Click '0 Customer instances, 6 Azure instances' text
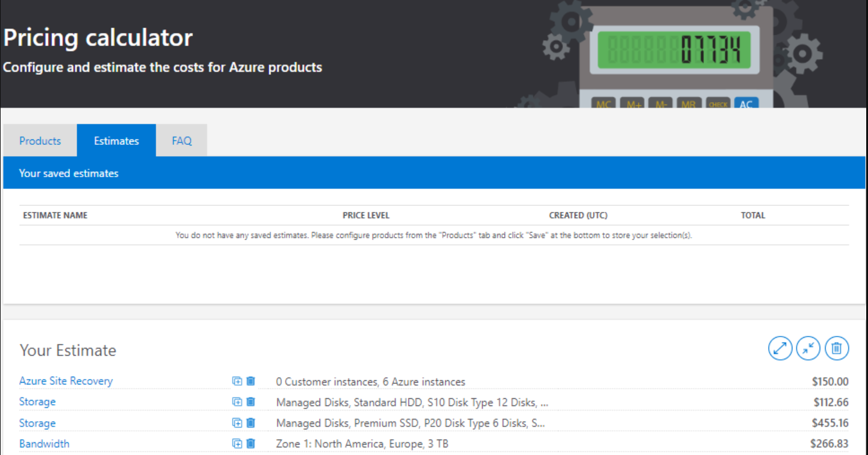This screenshot has width=868, height=455. coord(371,382)
